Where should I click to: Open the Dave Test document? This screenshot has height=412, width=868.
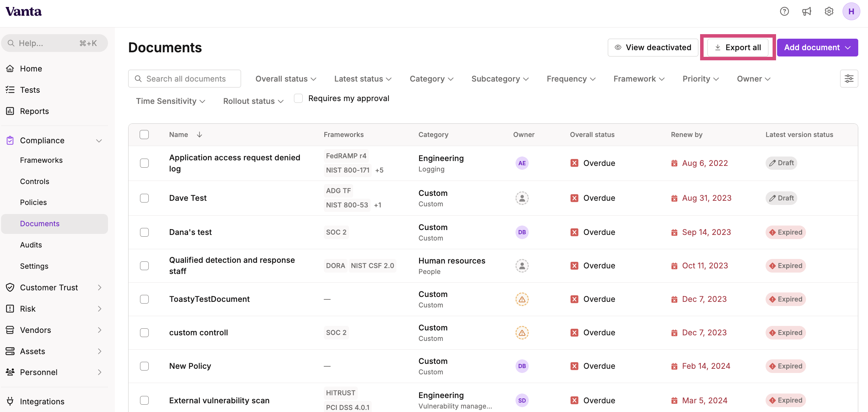pyautogui.click(x=188, y=198)
